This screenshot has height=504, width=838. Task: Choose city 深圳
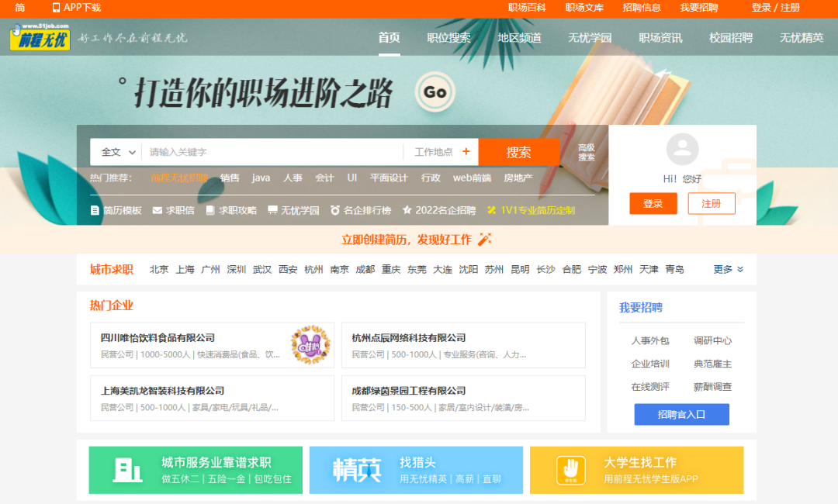[236, 270]
